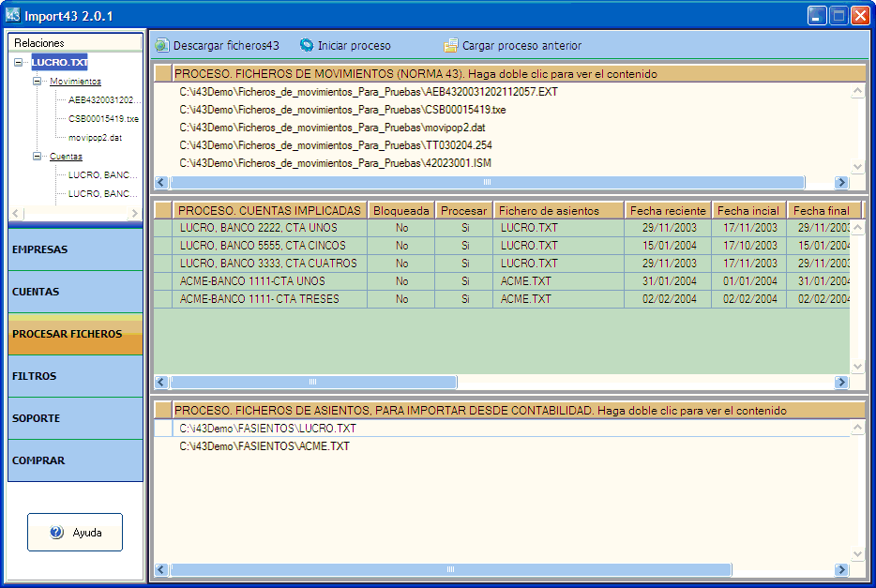876x588 pixels.
Task: Click the movement files list scroll-down arrow
Action: [857, 166]
